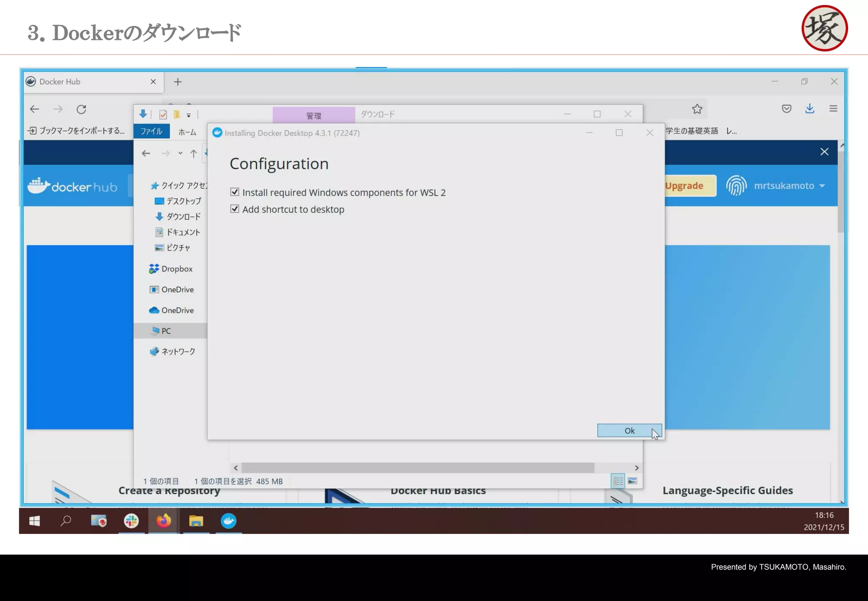Select デスクトップ in navigation pane
868x601 pixels.
[x=178, y=201]
